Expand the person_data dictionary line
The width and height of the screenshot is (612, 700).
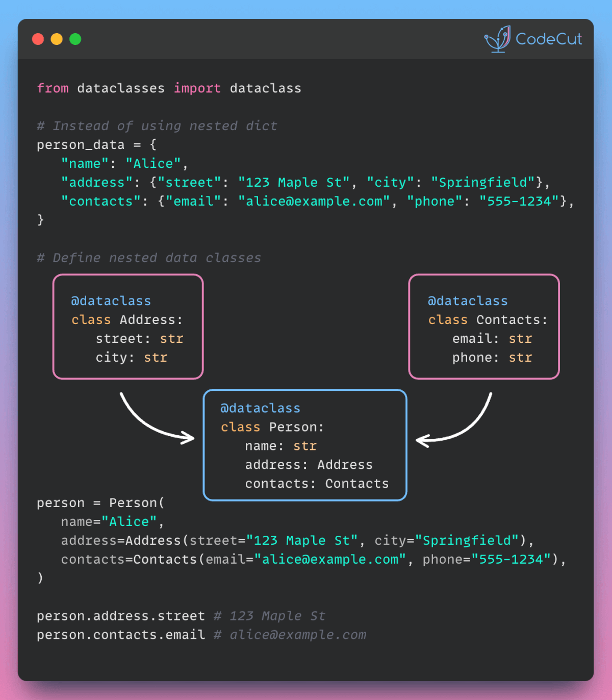pyautogui.click(x=94, y=144)
